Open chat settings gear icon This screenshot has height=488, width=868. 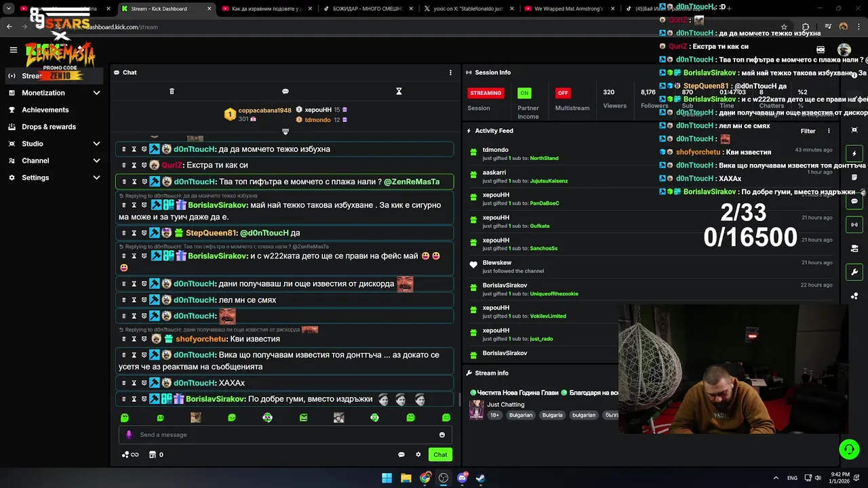point(418,455)
